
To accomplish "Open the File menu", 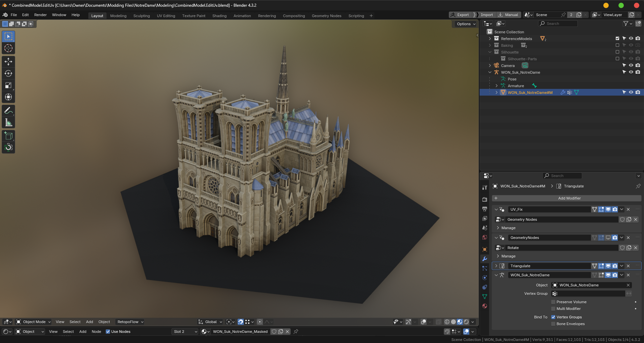I will (x=14, y=15).
